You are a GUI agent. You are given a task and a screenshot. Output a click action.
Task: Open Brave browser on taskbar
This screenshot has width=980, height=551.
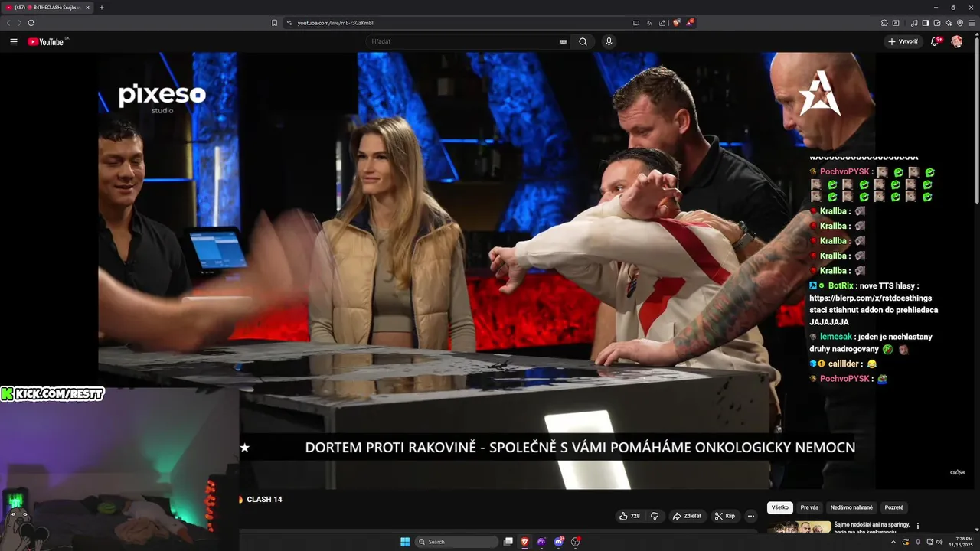524,542
